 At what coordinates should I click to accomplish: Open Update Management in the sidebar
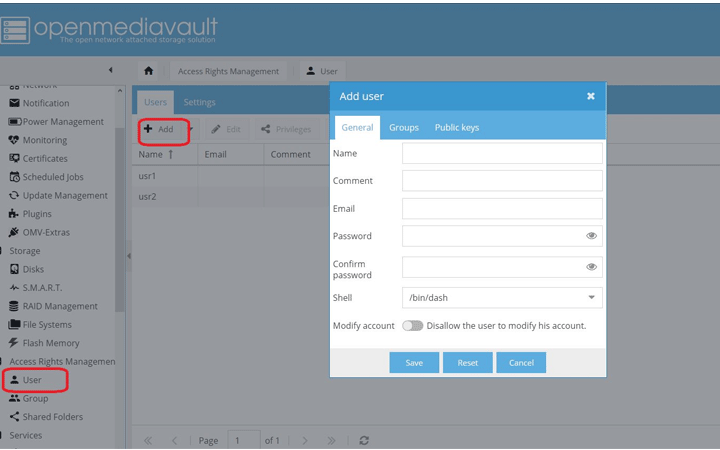coord(58,195)
